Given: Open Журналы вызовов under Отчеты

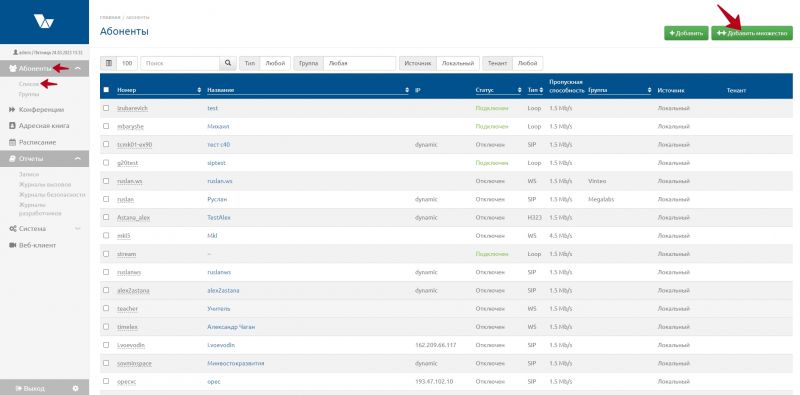Looking at the screenshot, I should pos(45,184).
